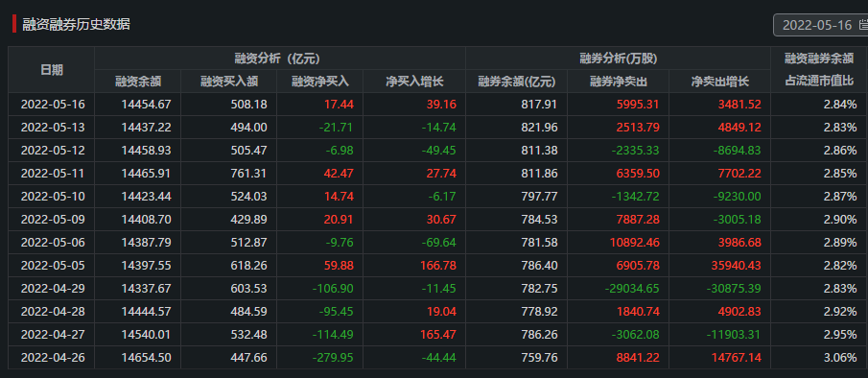Click the 融券分析(万股) group header
Screen dimensions: 868x378
[x=619, y=59]
